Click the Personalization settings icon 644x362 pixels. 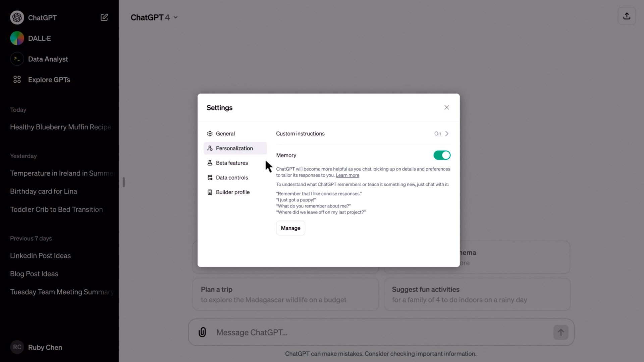(x=210, y=147)
